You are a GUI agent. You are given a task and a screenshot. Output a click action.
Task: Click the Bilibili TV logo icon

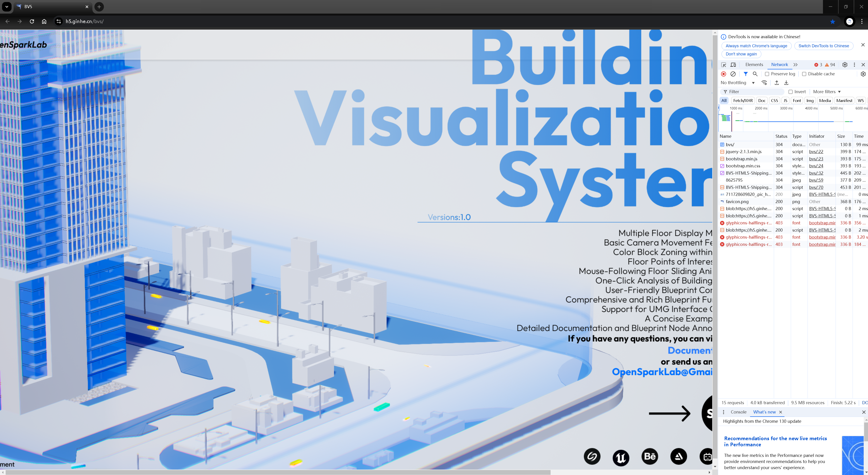[x=706, y=456]
